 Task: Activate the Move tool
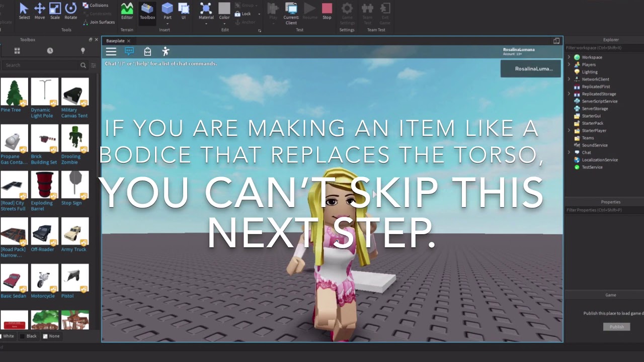pos(39,11)
